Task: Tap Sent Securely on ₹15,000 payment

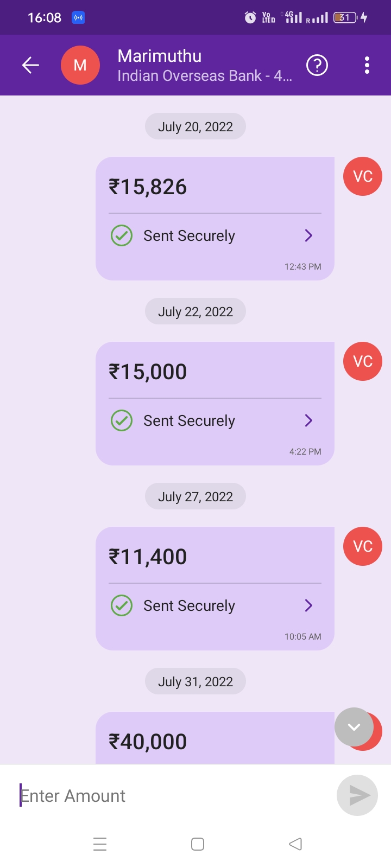Action: (x=189, y=421)
